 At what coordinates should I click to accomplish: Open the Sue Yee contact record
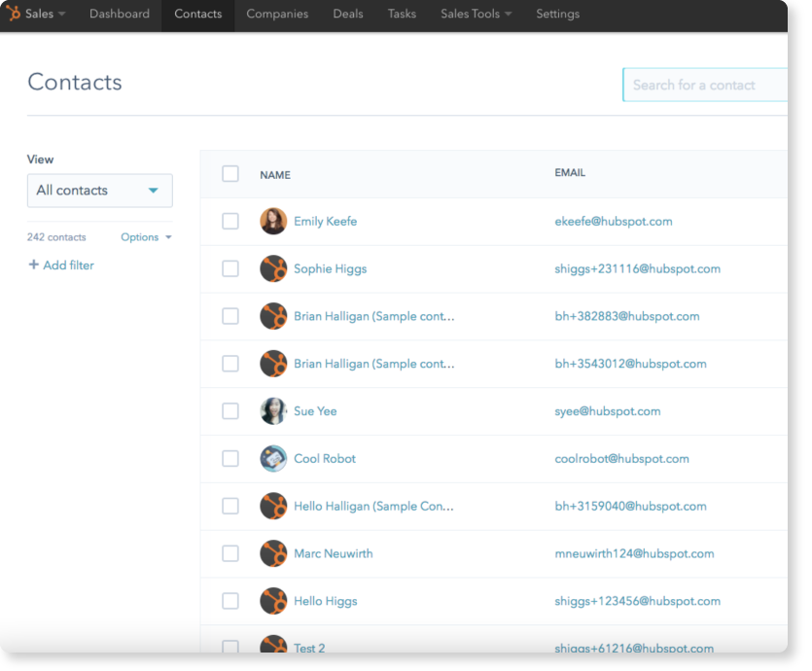[315, 411]
